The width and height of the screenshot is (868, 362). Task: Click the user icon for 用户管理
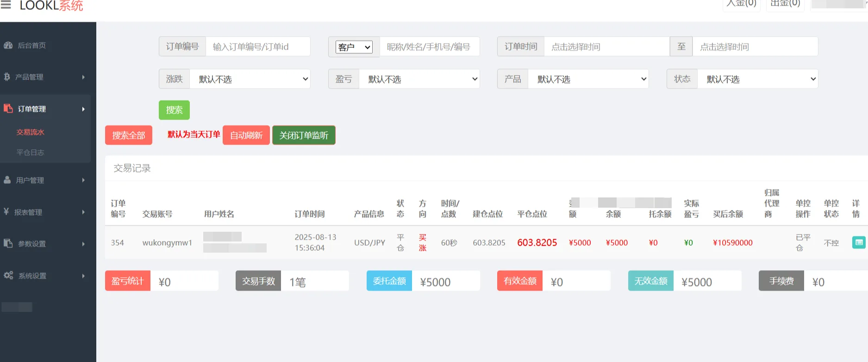tap(7, 180)
